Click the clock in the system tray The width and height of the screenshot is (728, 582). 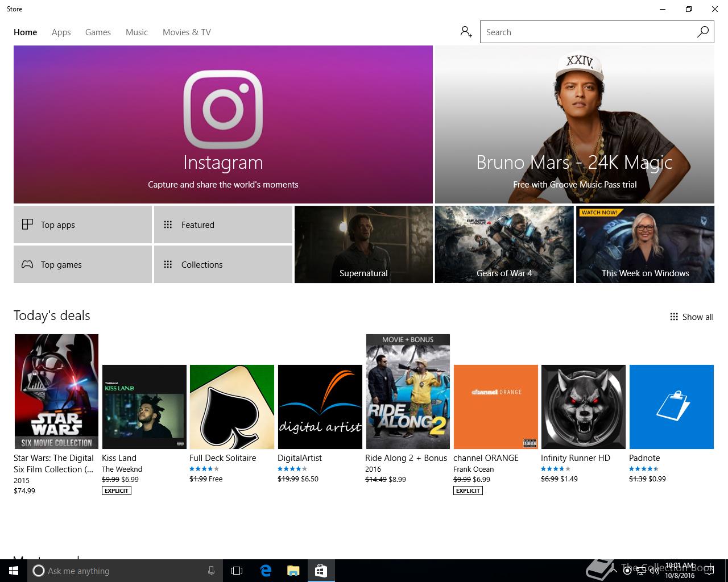point(680,571)
